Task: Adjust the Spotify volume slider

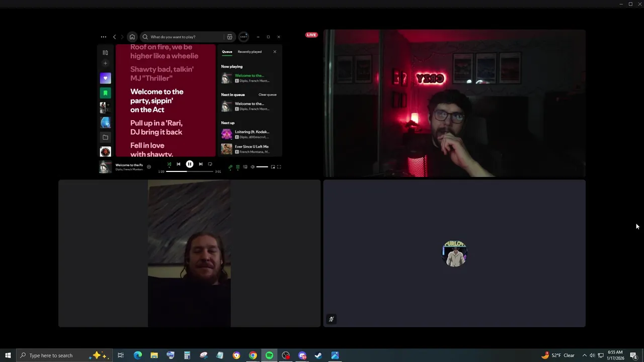Action: (262, 167)
